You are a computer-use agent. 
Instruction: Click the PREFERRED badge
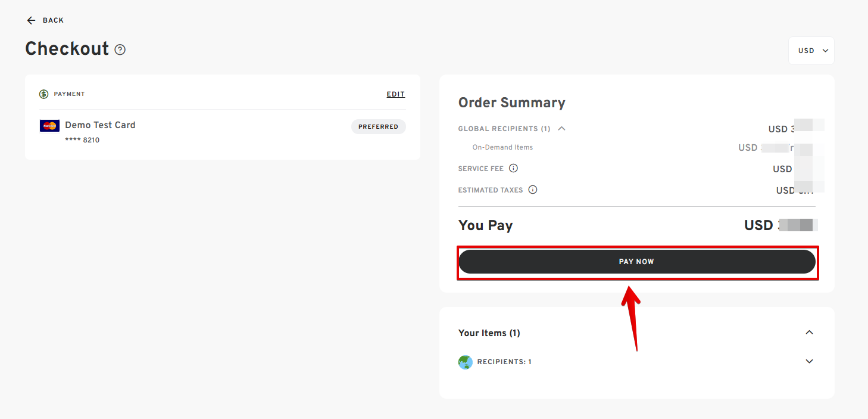click(x=378, y=126)
